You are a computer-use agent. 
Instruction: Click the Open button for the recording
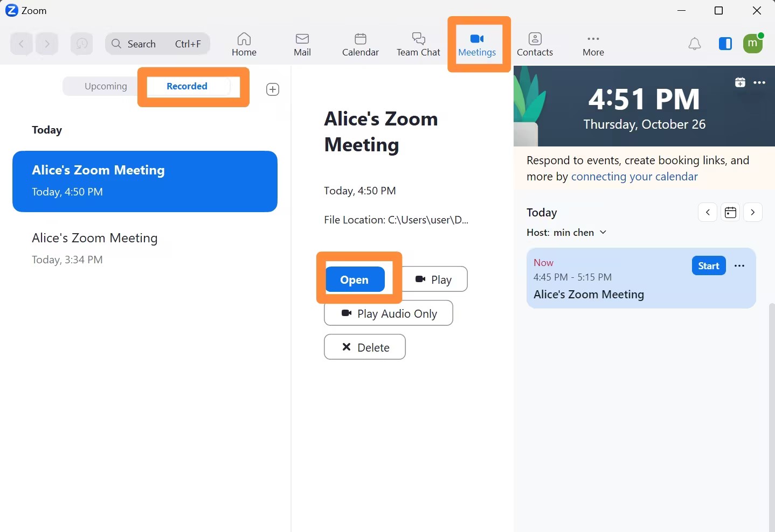pyautogui.click(x=355, y=279)
